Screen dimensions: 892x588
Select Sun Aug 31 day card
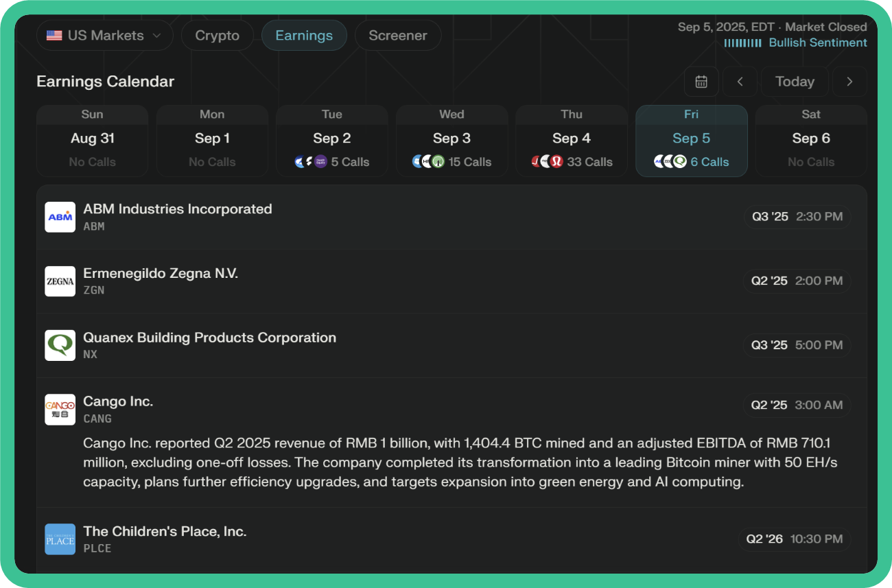pyautogui.click(x=93, y=141)
